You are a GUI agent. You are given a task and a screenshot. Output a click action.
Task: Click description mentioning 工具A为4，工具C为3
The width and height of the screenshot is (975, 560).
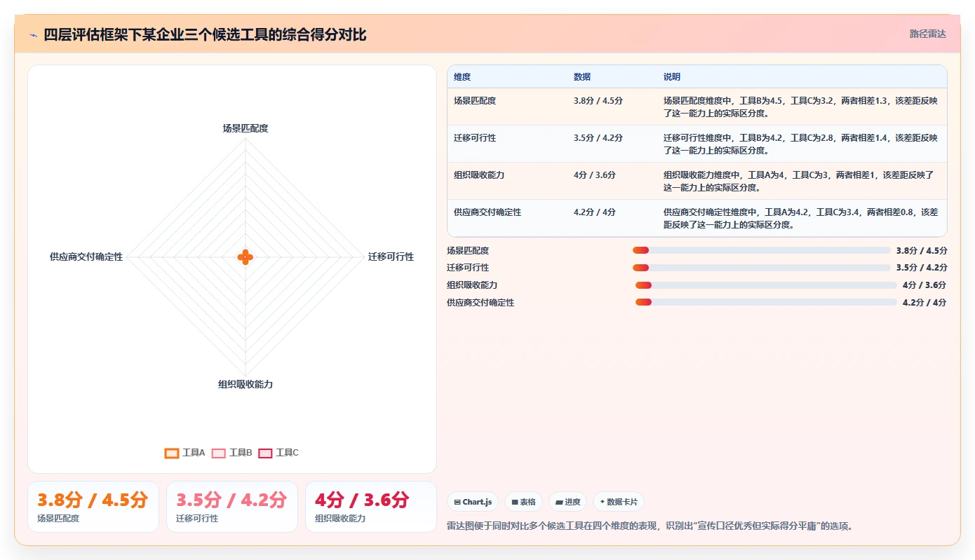coord(800,181)
